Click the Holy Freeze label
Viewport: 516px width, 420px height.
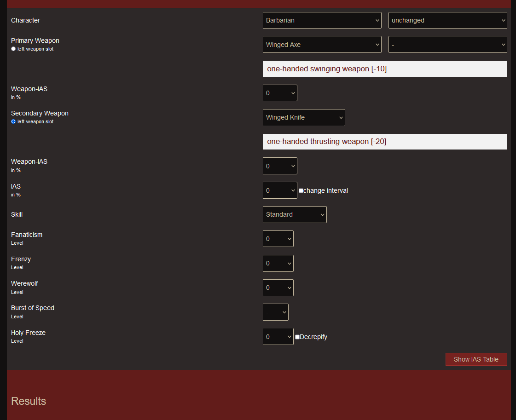28,333
